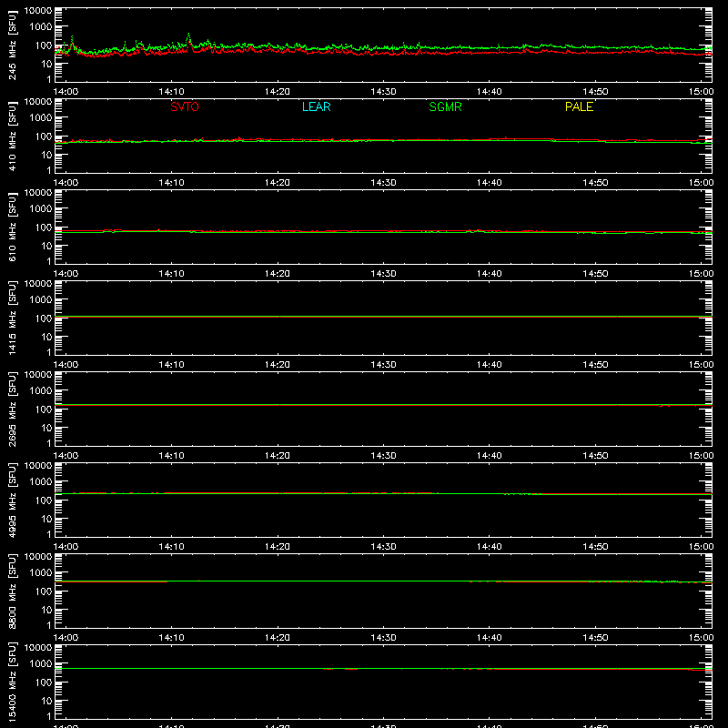Click 15:00 time label below 245 MHz plot
728x728 pixels.
(x=701, y=92)
